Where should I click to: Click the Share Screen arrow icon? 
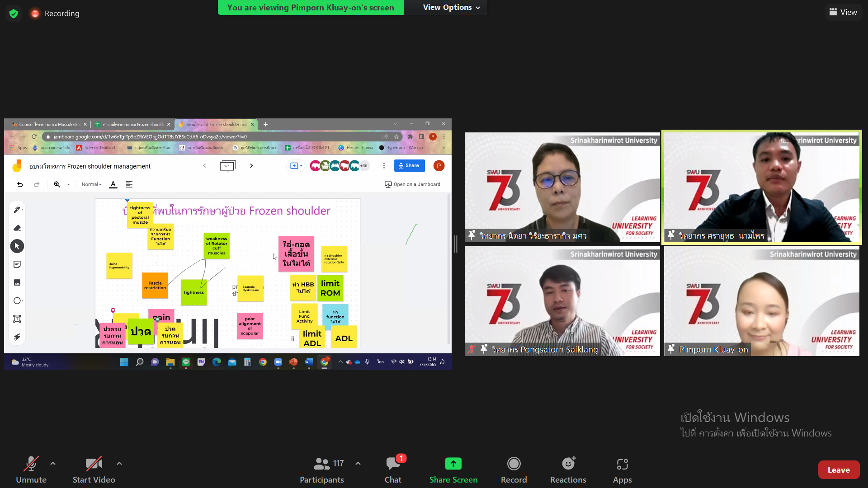pos(453,464)
